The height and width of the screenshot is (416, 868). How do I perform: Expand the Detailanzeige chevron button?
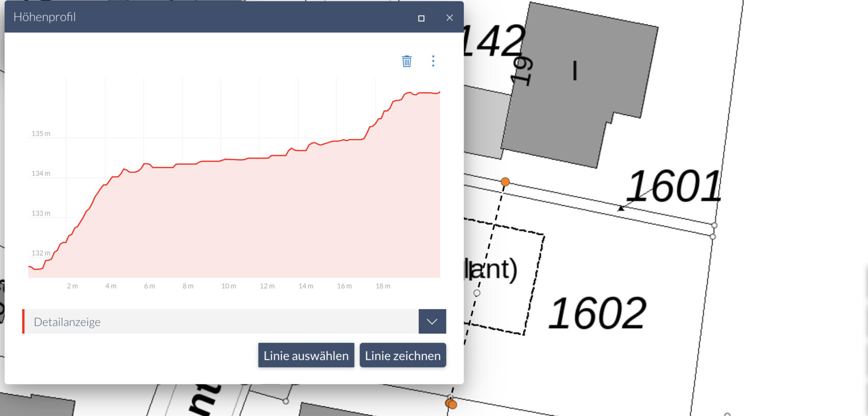(432, 321)
